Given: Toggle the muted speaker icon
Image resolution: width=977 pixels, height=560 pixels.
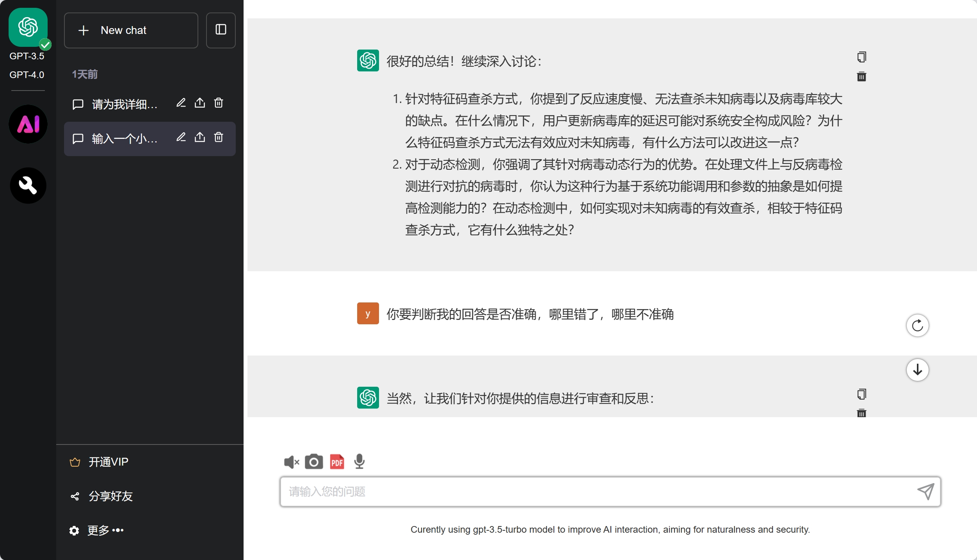Looking at the screenshot, I should pos(291,462).
